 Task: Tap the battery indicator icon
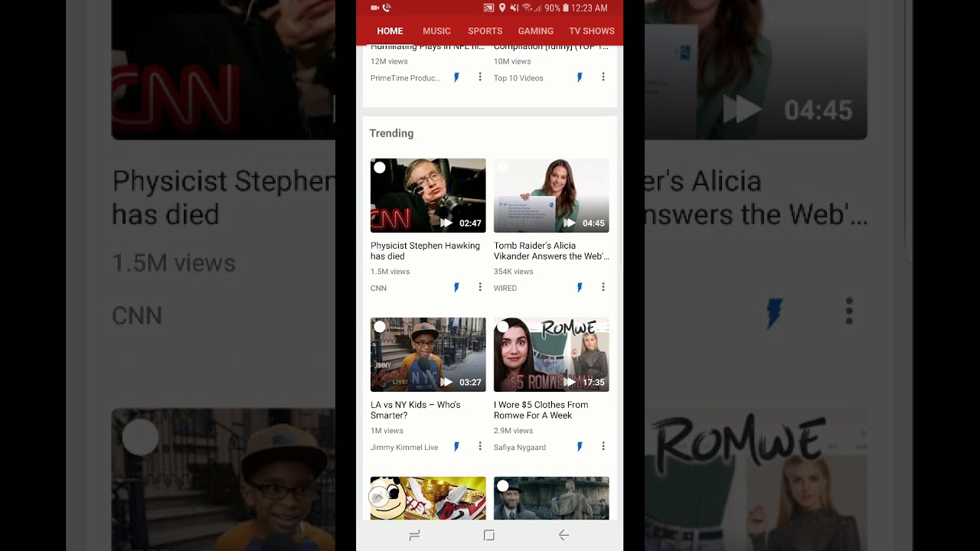point(566,8)
